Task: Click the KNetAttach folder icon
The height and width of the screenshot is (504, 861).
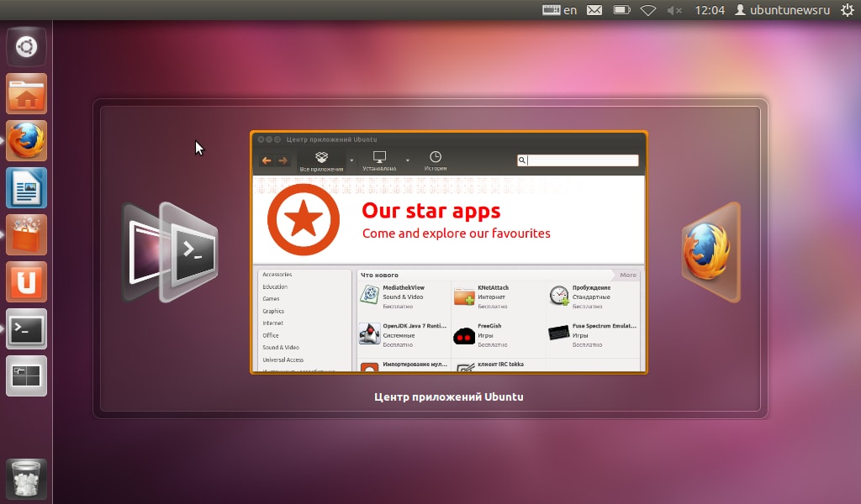Action: (x=464, y=296)
